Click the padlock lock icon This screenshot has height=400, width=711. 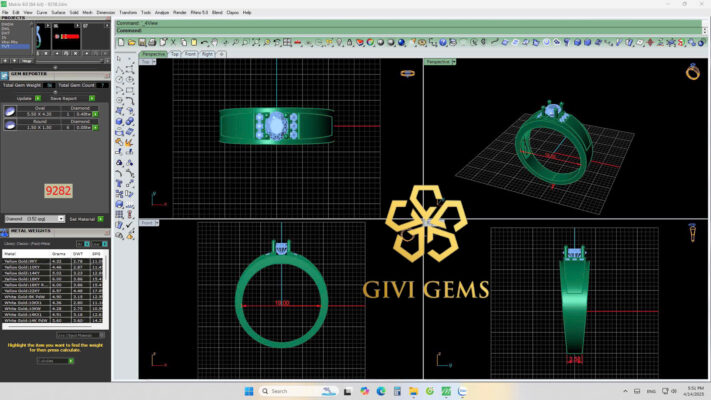tap(350, 42)
